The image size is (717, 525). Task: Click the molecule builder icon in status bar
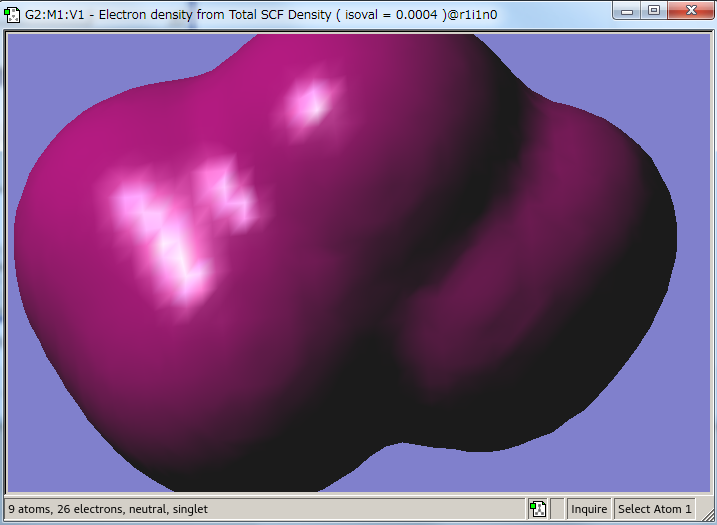coord(538,509)
